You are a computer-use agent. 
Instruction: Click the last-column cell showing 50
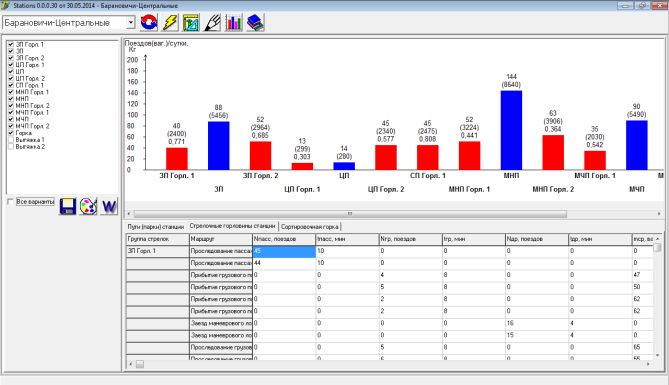[x=643, y=287]
